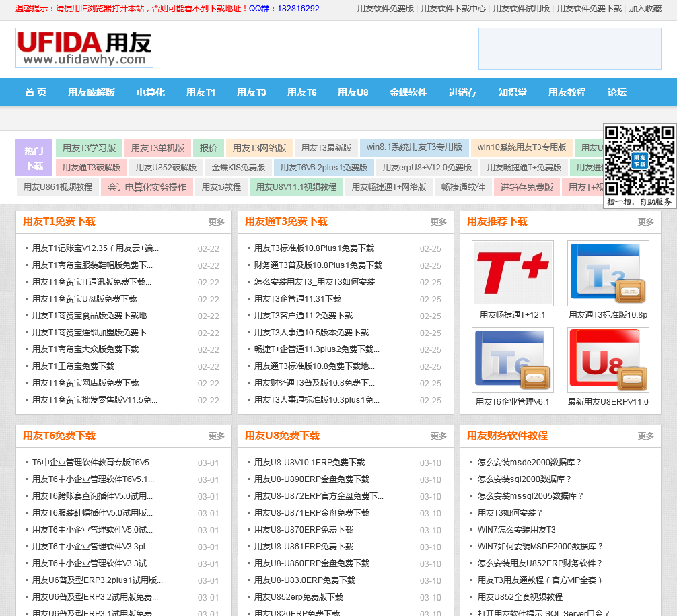Screen dimensions: 677x616
Task: Click the top link 用友软件免费版
Action: (x=386, y=9)
